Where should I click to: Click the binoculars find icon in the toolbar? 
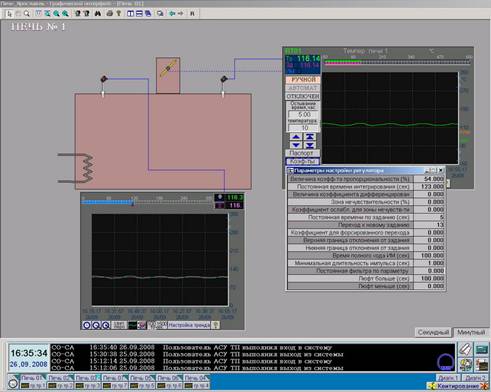click(x=98, y=14)
